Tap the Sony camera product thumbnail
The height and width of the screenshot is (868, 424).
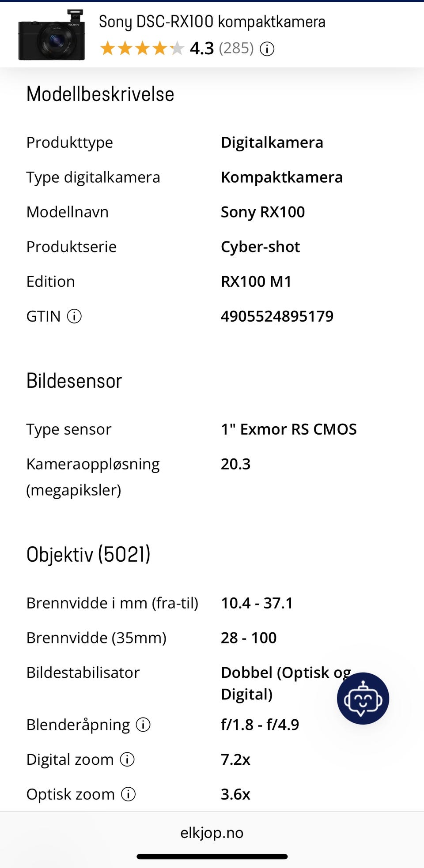[51, 35]
